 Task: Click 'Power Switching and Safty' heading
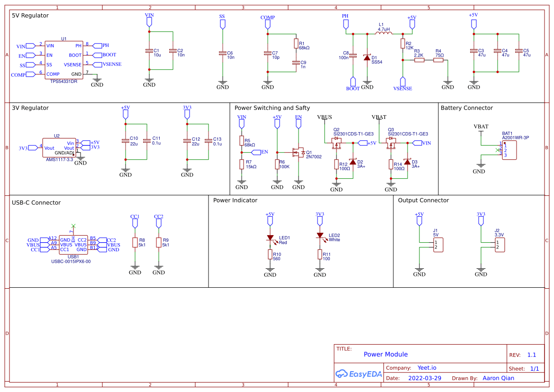(272, 108)
